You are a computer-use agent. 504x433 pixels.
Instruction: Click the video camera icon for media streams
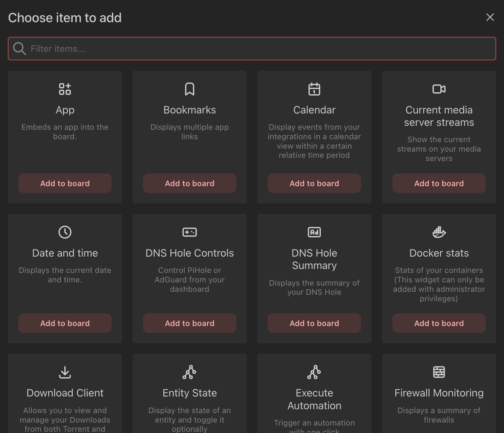pos(439,89)
